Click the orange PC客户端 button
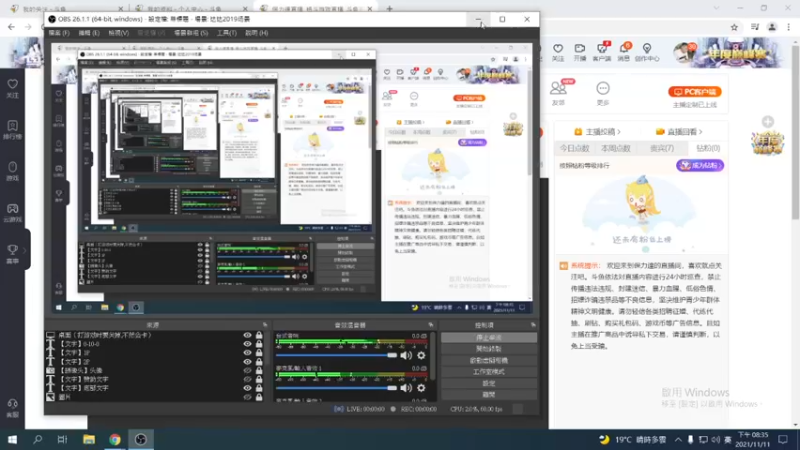Image resolution: width=800 pixels, height=450 pixels. tap(695, 92)
